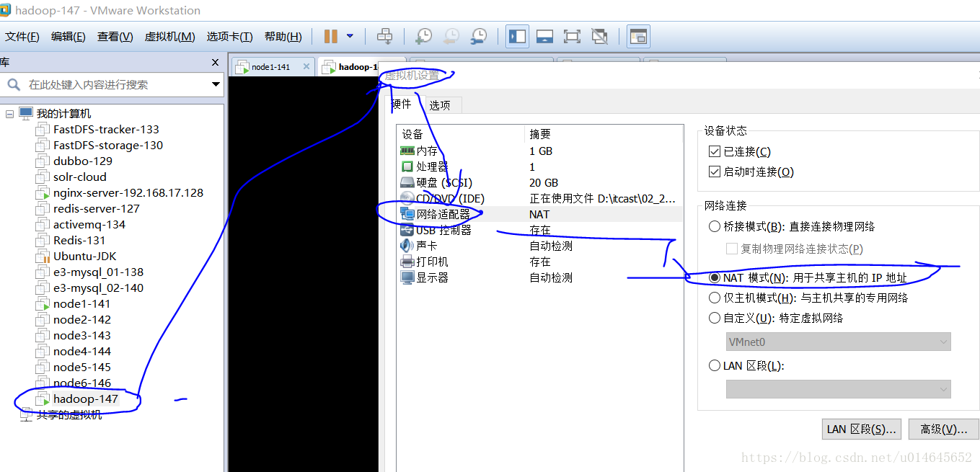980x472 pixels.
Task: Click the orange Pause virtual machine icon
Action: (x=331, y=36)
